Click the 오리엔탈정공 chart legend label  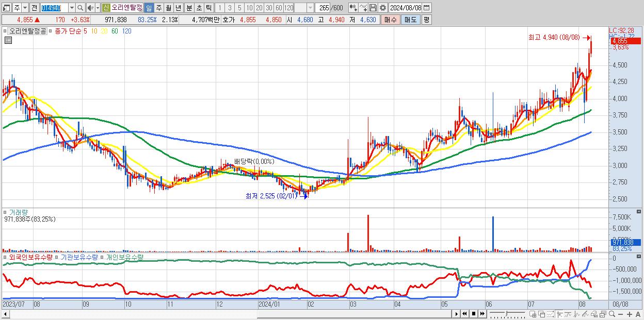pos(28,31)
